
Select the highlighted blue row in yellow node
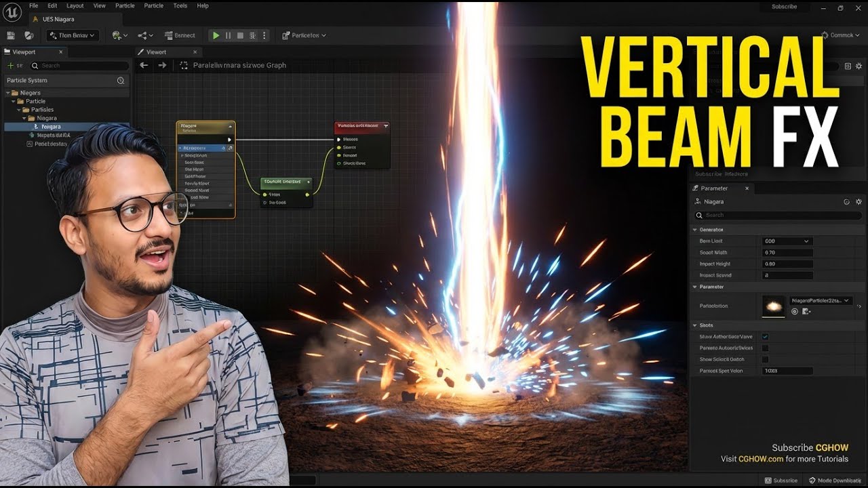[x=205, y=148]
